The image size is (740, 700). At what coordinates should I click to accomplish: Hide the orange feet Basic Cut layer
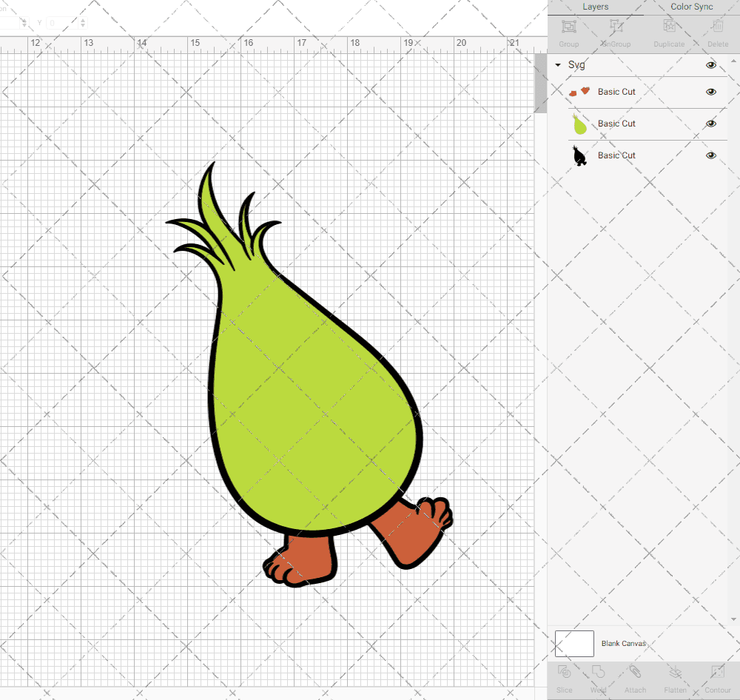coord(710,92)
